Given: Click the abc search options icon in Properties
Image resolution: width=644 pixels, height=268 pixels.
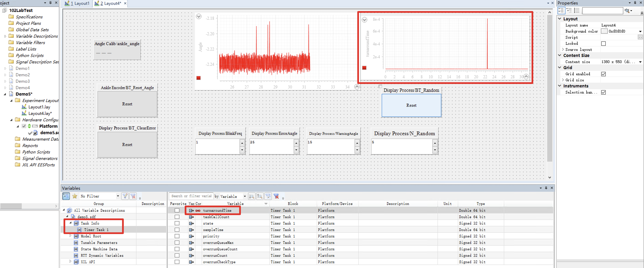Looking at the screenshot, I should 627,10.
